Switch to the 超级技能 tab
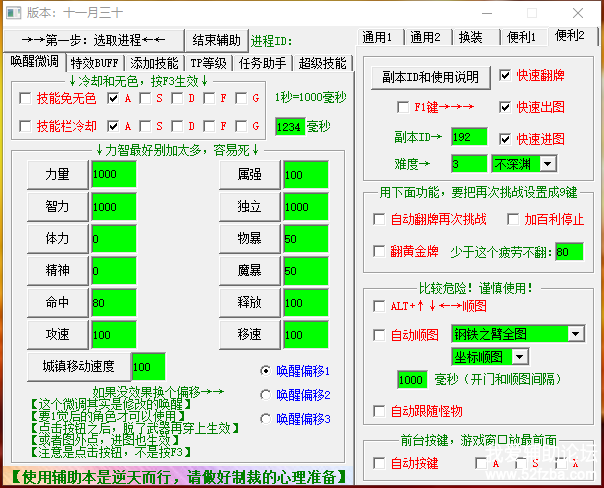The width and height of the screenshot is (604, 488). click(x=323, y=63)
